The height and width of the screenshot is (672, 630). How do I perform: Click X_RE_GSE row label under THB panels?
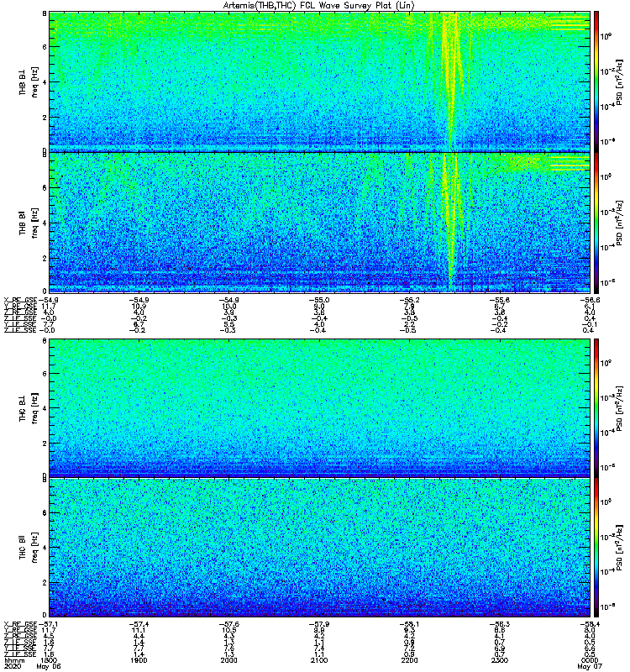tap(20, 300)
